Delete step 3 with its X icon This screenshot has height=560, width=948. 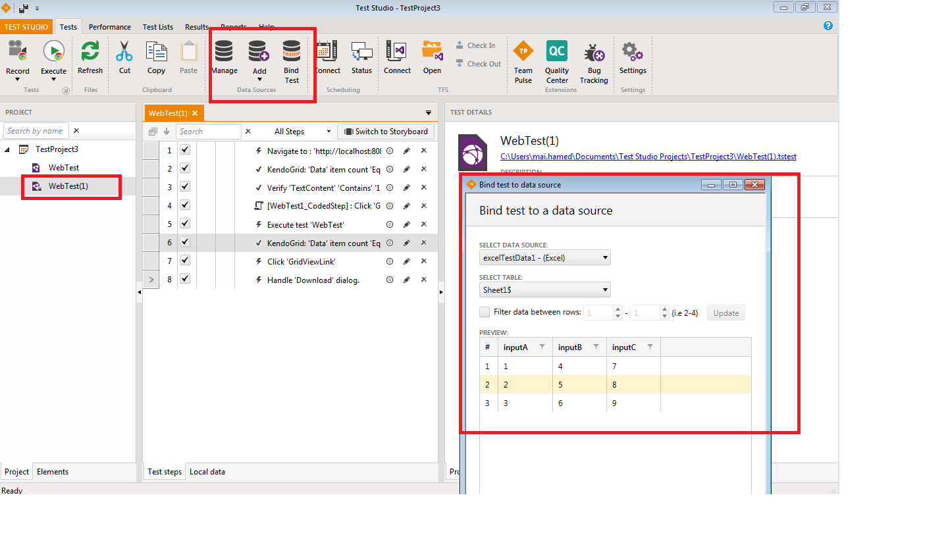click(424, 188)
